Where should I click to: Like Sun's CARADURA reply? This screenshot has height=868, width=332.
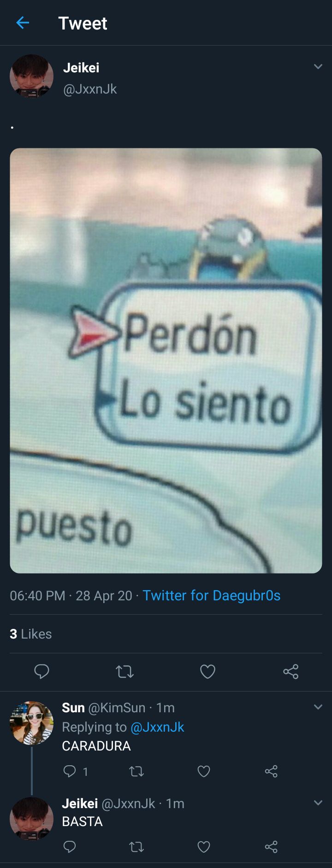[x=204, y=771]
